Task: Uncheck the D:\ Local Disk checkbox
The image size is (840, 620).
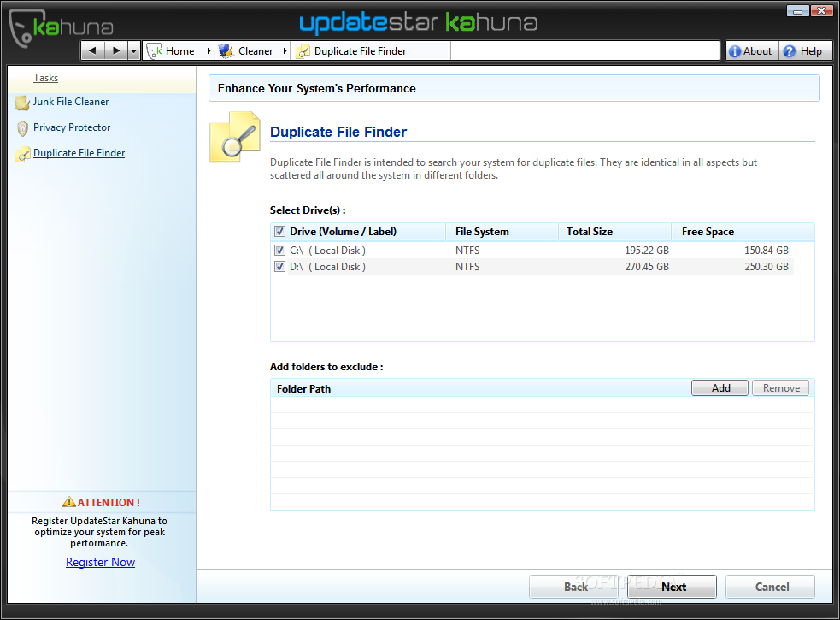Action: 279,266
